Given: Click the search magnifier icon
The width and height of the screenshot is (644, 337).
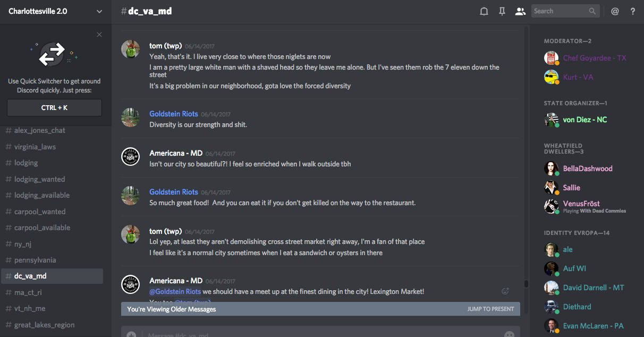Looking at the screenshot, I should [592, 11].
